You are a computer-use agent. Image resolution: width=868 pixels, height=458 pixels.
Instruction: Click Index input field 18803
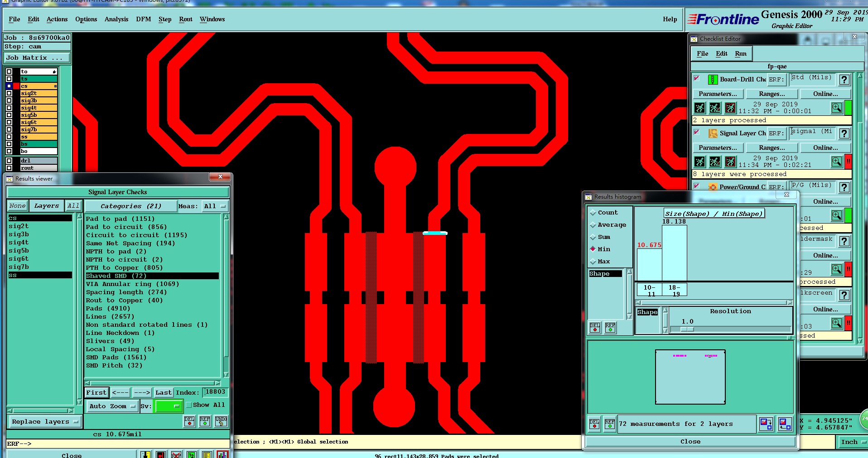(215, 392)
